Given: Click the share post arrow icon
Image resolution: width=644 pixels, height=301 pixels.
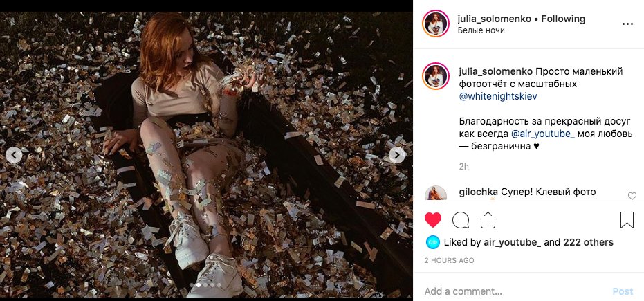Looking at the screenshot, I should tap(488, 220).
